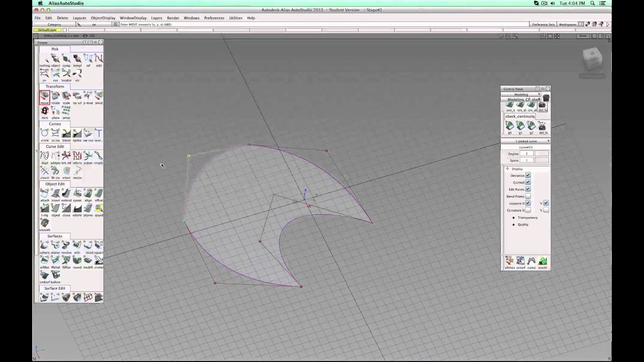The width and height of the screenshot is (644, 362).
Task: Choose the Skin surface tool
Action: coord(77,247)
